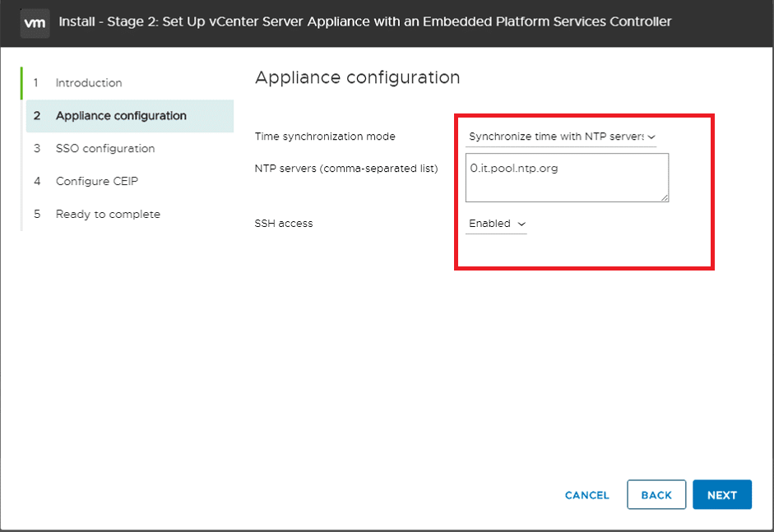The width and height of the screenshot is (774, 532).
Task: Jump to the SSO configuration step
Action: pyautogui.click(x=105, y=149)
